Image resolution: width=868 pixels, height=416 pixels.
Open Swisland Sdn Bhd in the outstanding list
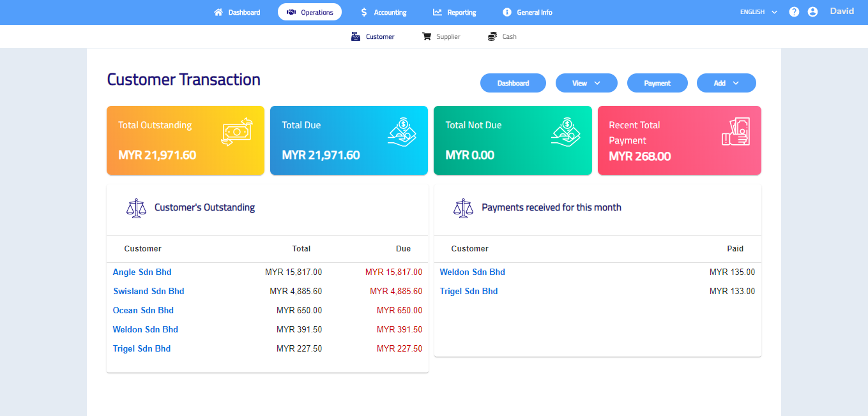[x=148, y=292]
